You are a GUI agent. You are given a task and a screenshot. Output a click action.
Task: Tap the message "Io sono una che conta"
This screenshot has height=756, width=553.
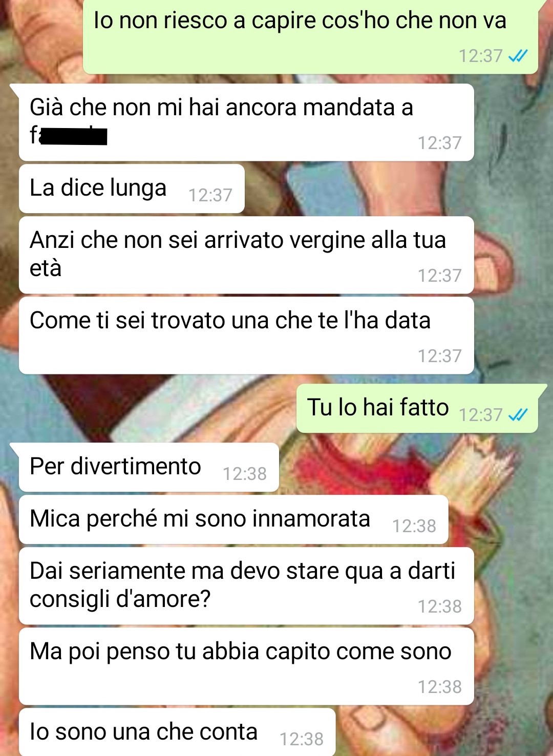[177, 732]
